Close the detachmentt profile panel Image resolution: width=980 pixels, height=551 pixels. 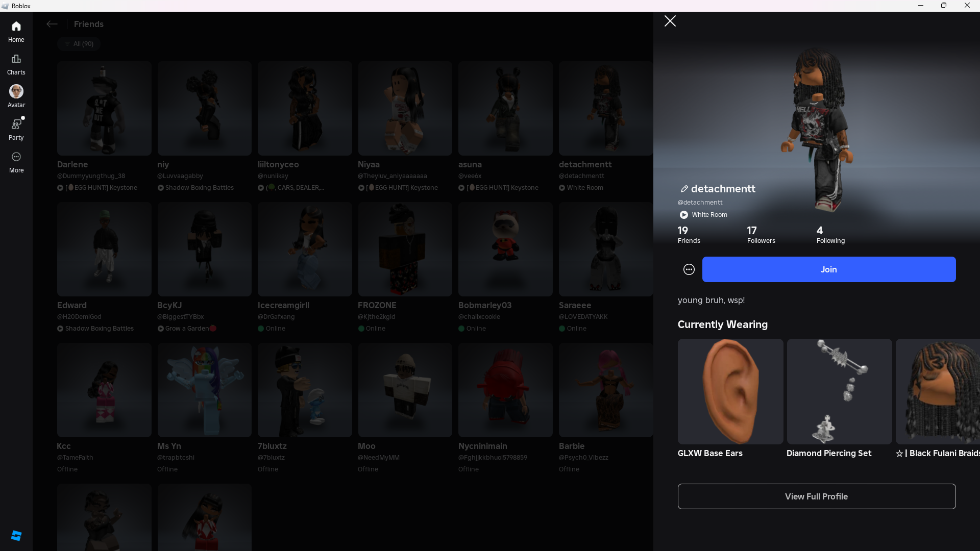670,21
